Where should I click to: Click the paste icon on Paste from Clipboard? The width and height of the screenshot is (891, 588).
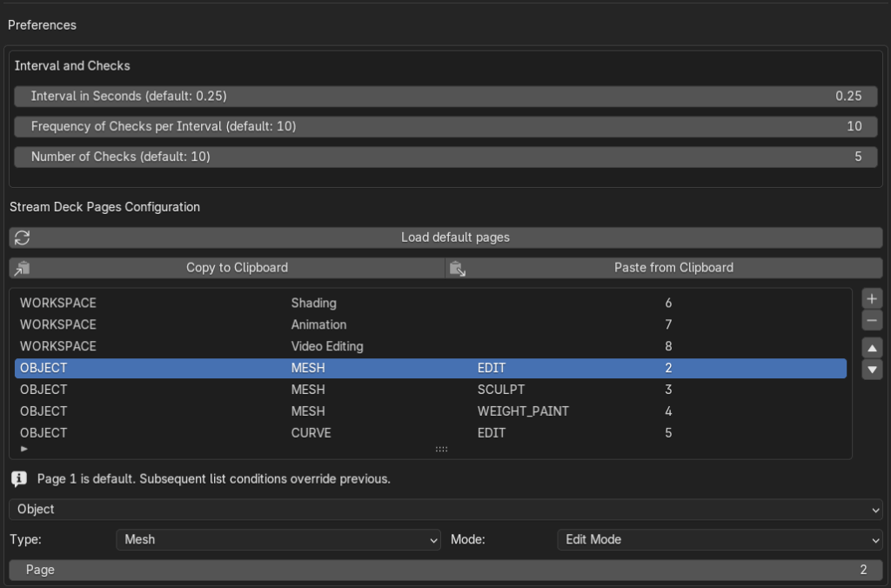tap(457, 268)
